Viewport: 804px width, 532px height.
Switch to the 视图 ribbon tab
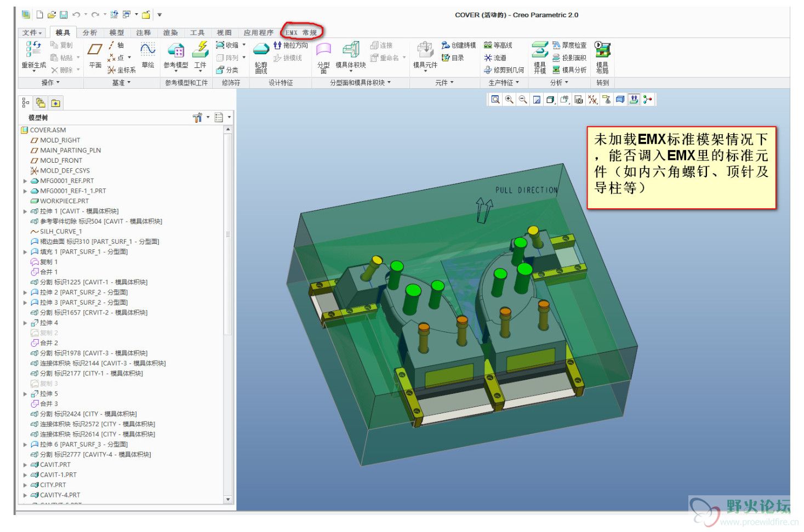click(x=224, y=33)
